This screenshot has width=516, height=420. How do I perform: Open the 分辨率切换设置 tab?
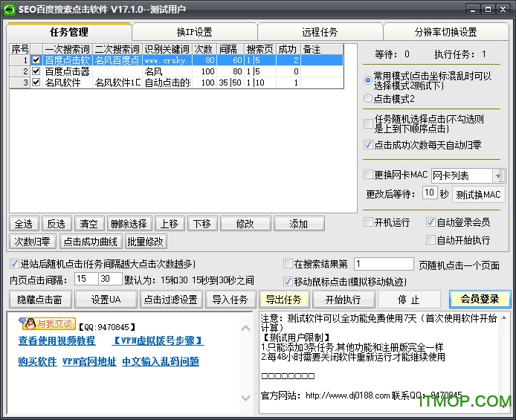(x=446, y=32)
